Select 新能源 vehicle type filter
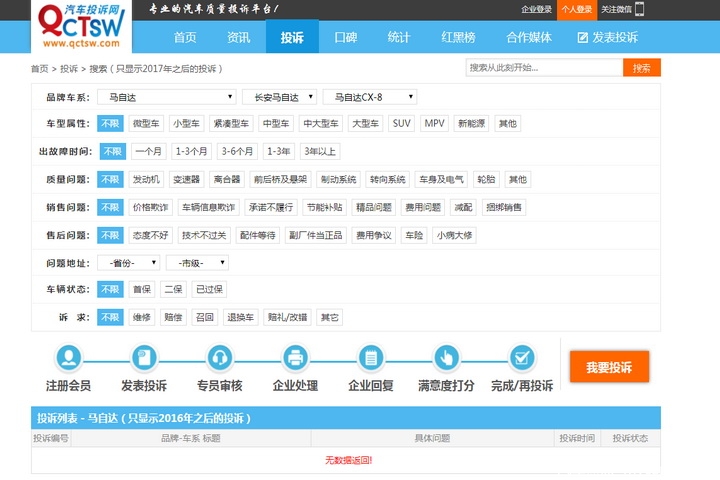Image resolution: width=720 pixels, height=480 pixels. tap(471, 124)
